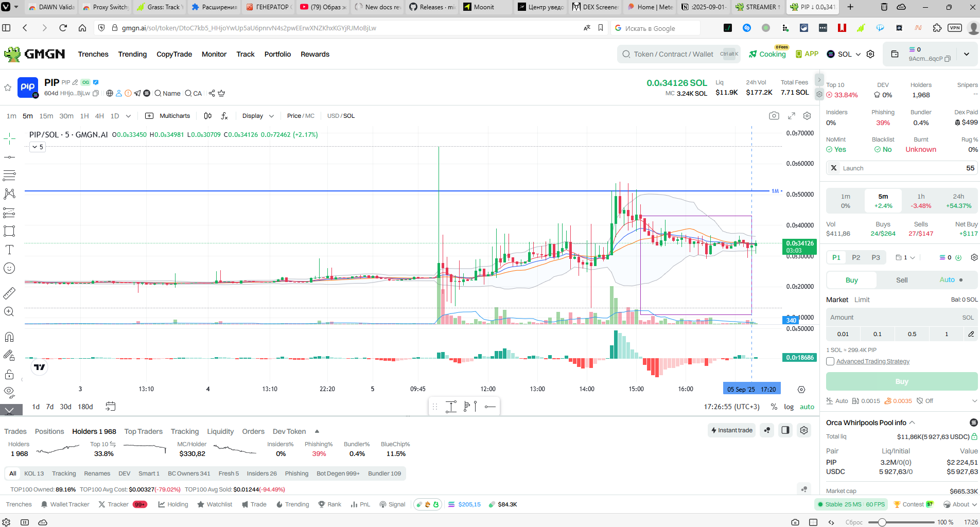
Task: Expand the trade presets chevron
Action: 974,401
